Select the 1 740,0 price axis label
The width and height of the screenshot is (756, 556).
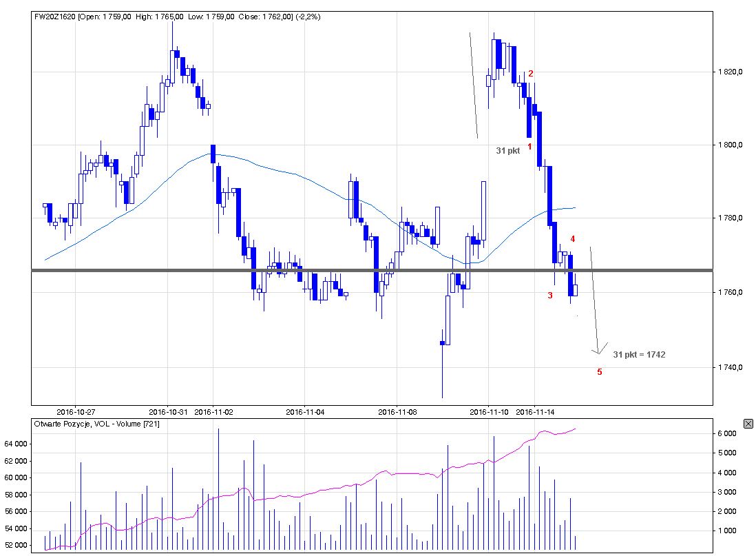[730, 367]
